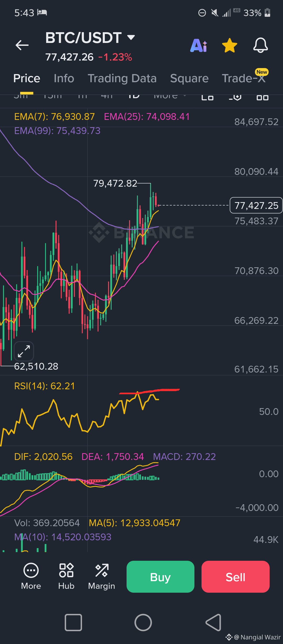Switch to the Info tab
283x644 pixels.
[x=64, y=78]
